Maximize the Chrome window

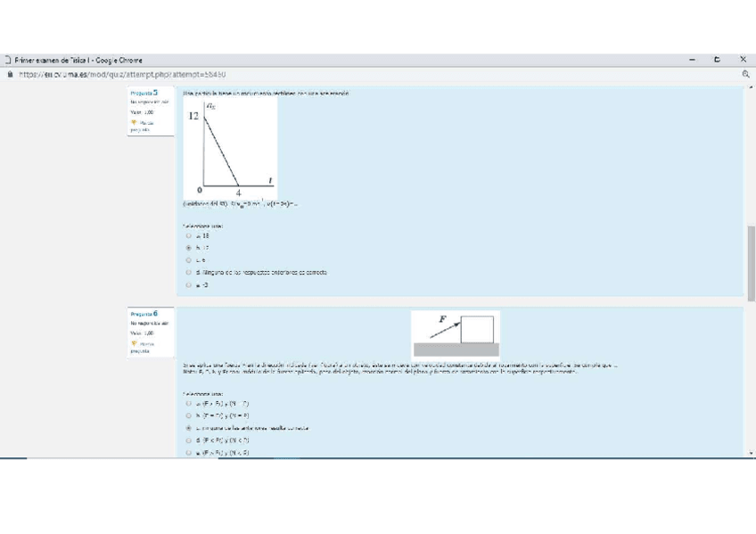(718, 60)
